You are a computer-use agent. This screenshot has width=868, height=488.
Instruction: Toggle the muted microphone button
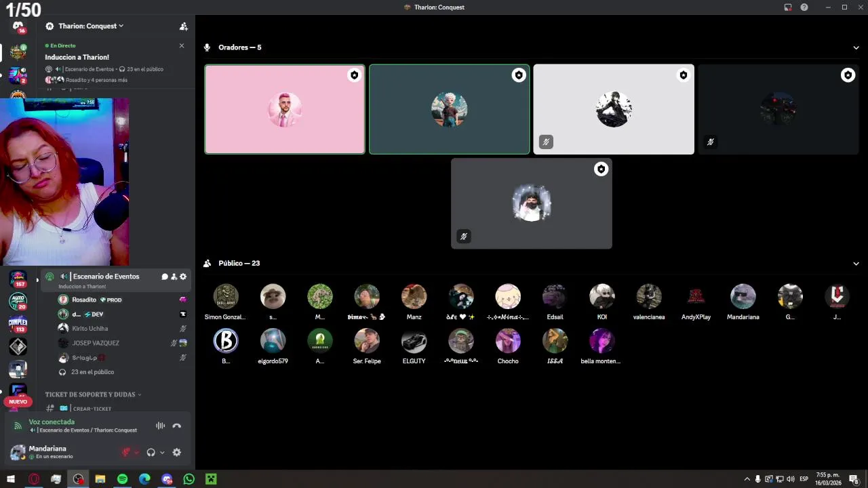click(126, 452)
